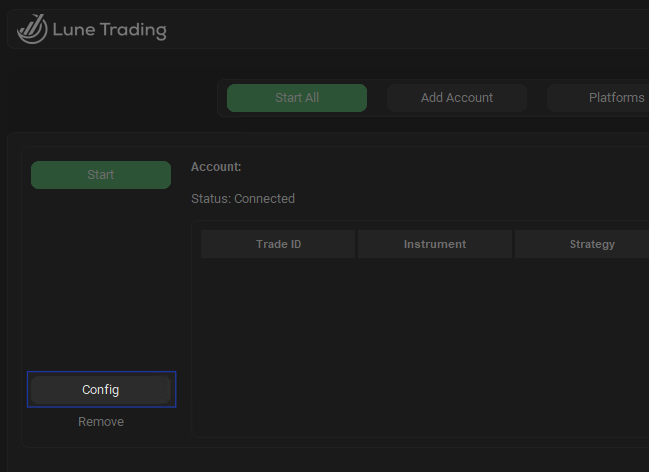Click the word Trading in the app title

click(133, 30)
